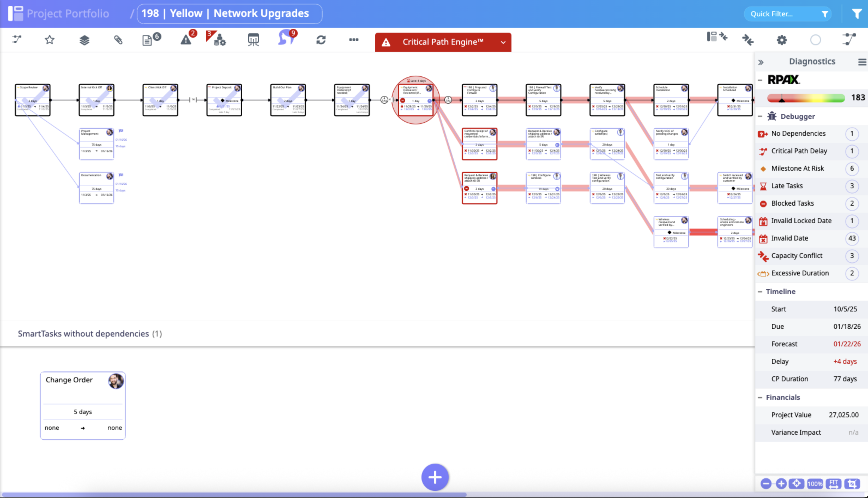
Task: Open the more options ellipsis menu
Action: [354, 40]
